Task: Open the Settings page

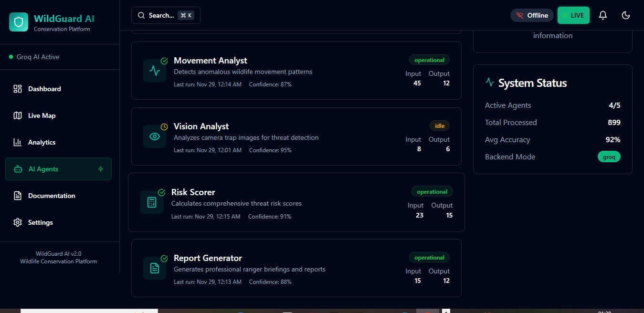Action: click(40, 222)
